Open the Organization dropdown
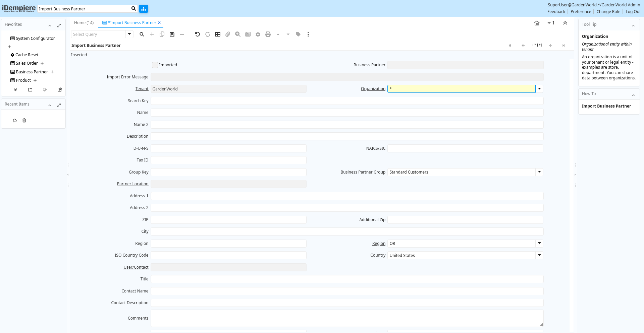 point(539,89)
